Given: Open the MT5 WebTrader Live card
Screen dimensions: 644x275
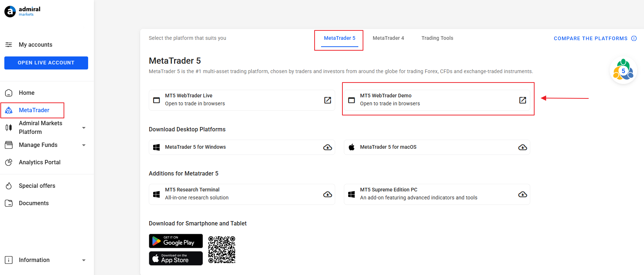Looking at the screenshot, I should tap(242, 100).
